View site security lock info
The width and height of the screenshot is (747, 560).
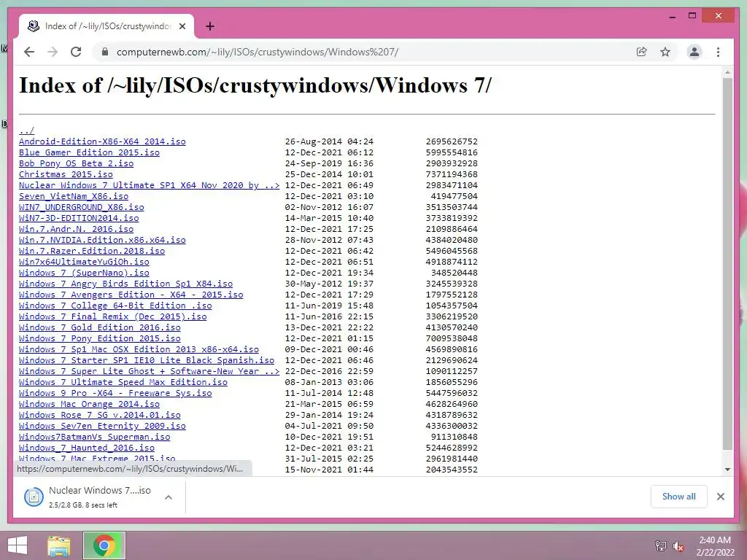(x=105, y=52)
